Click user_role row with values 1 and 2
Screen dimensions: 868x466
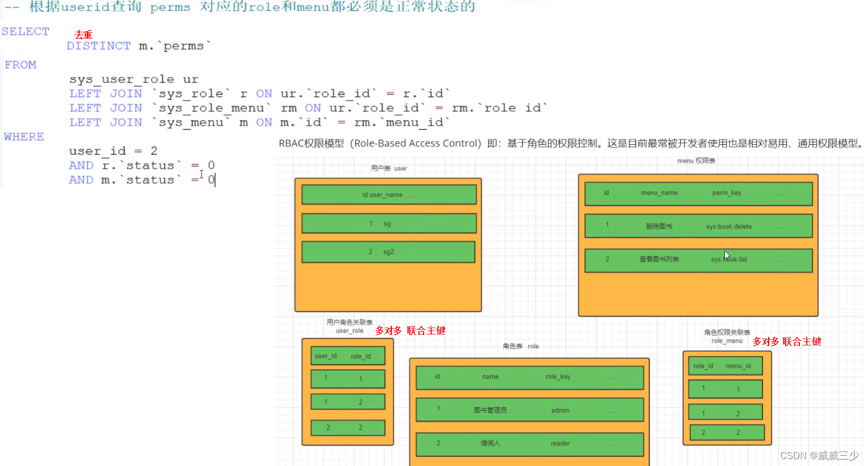tap(348, 402)
